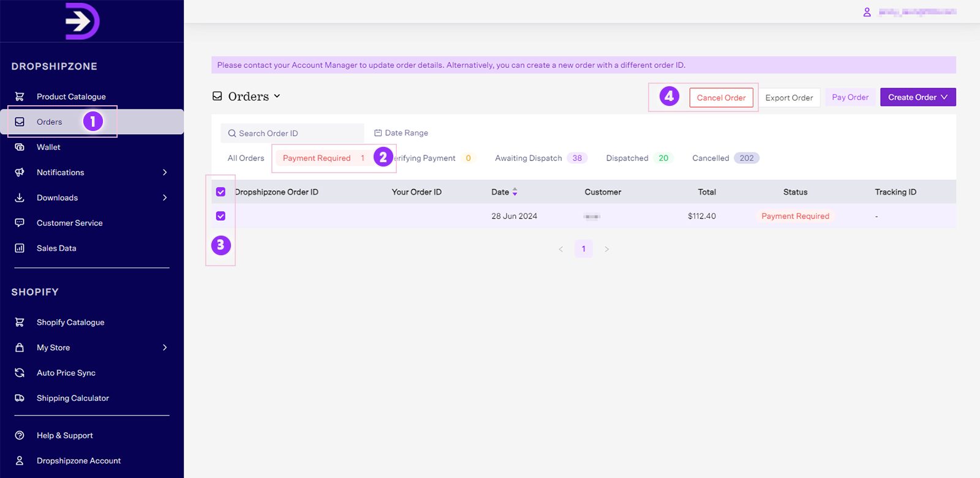Click the Payment Required status badge

pos(796,216)
